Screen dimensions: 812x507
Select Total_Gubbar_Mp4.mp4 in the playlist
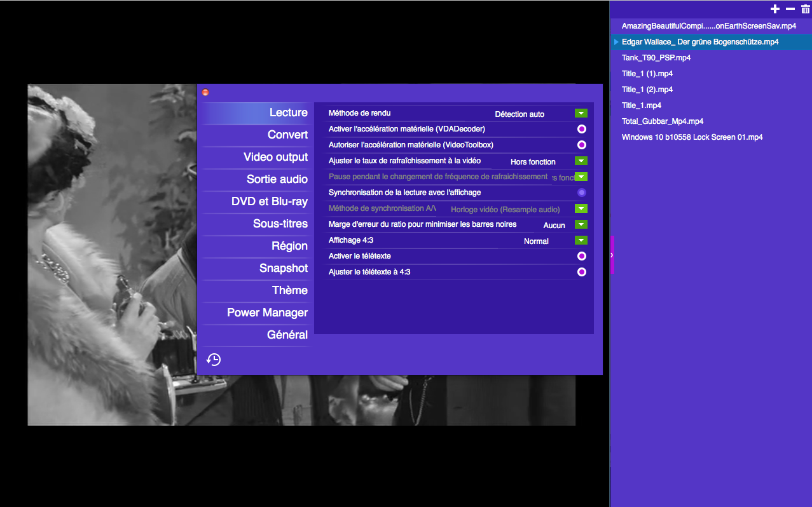[712, 121]
